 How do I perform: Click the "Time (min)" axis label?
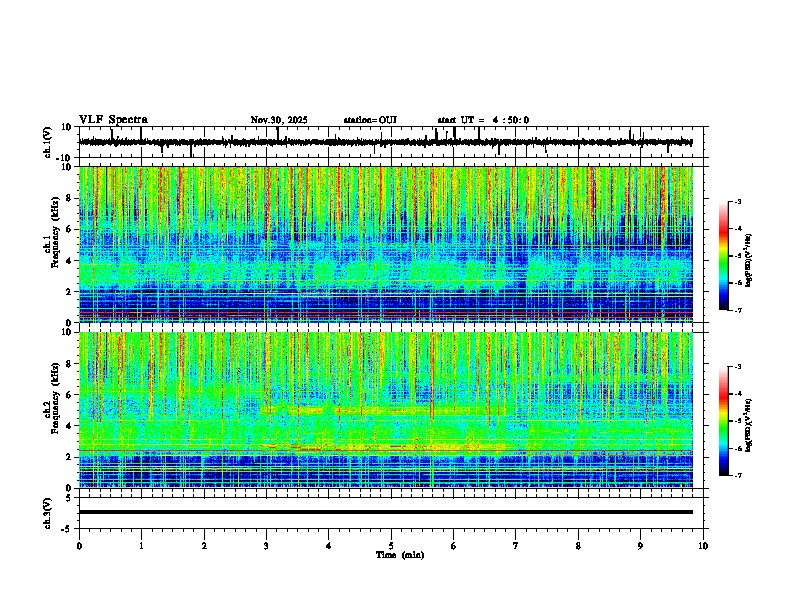tap(400, 555)
